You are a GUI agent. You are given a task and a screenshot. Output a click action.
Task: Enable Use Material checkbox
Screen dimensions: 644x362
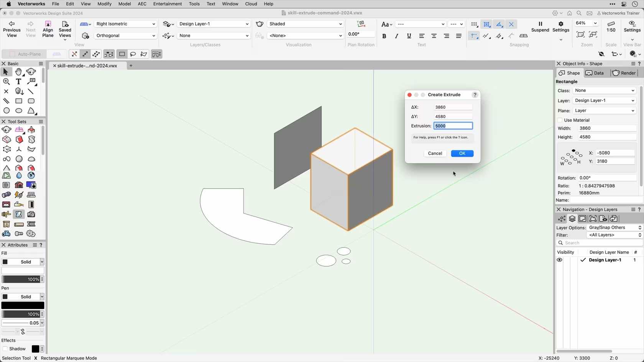coord(560,120)
